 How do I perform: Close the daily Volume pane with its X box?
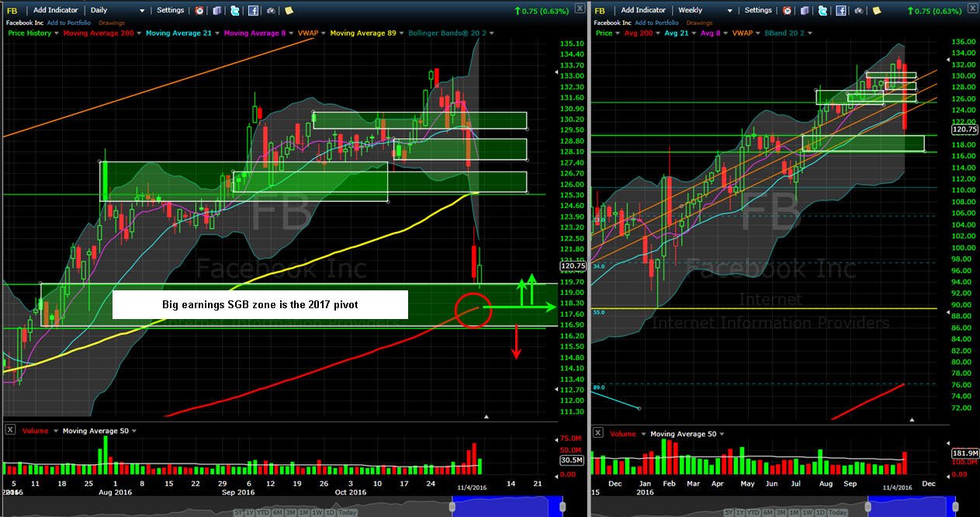tap(10, 430)
